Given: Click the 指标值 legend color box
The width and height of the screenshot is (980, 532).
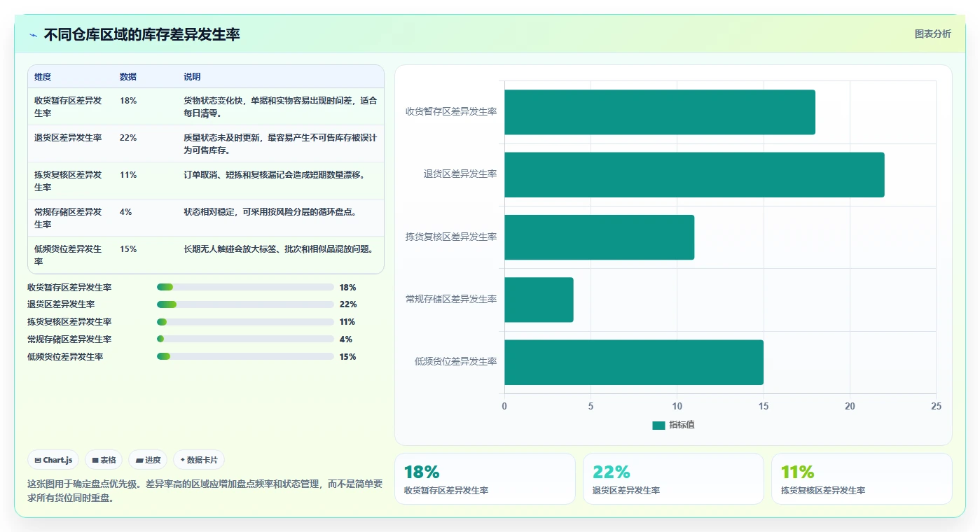Looking at the screenshot, I should 658,426.
